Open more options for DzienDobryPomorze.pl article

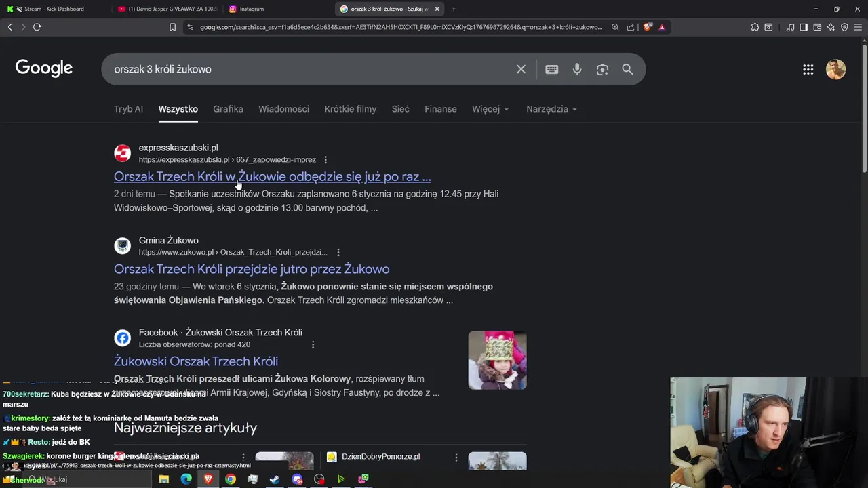tap(456, 457)
